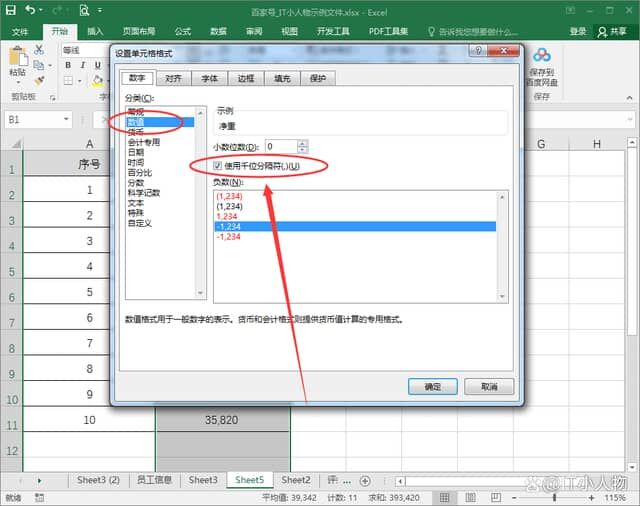The image size is (640, 506).
Task: Select 货币 in the category list
Action: pos(135,132)
